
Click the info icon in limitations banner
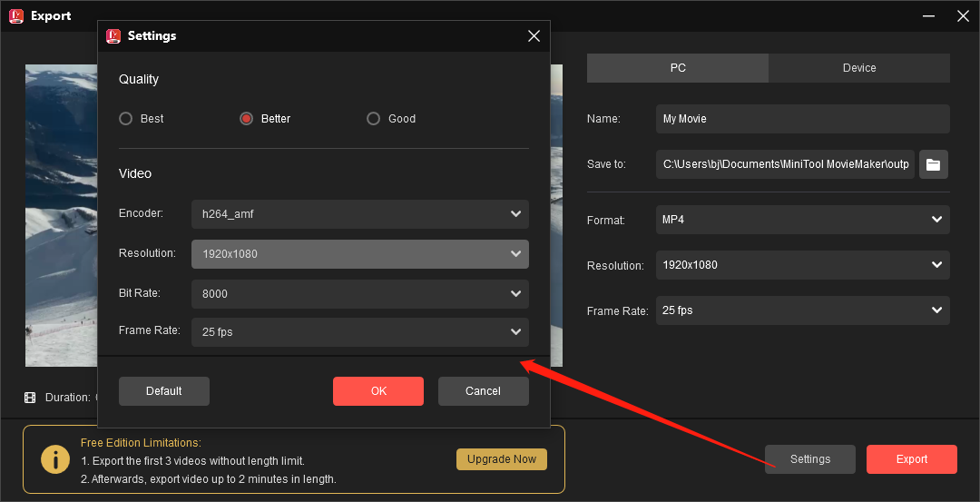click(55, 460)
